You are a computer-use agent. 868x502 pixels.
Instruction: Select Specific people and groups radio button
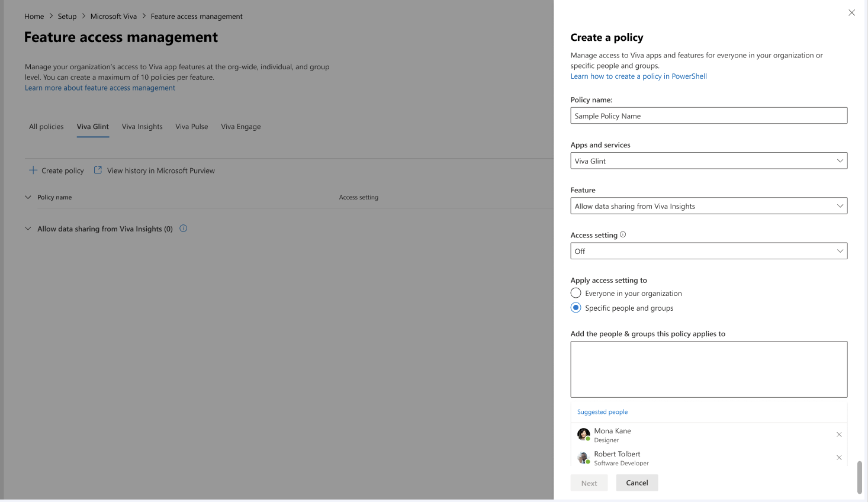[x=576, y=308]
